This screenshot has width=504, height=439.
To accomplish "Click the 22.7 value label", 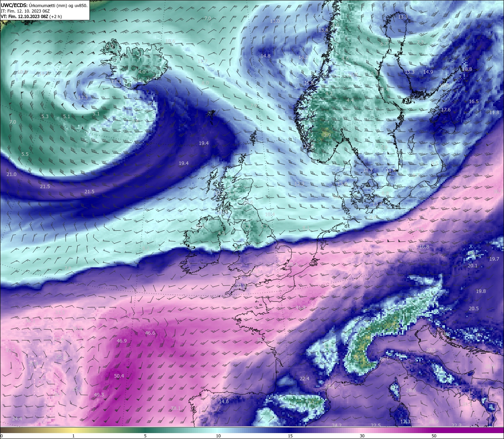I will (x=456, y=425).
